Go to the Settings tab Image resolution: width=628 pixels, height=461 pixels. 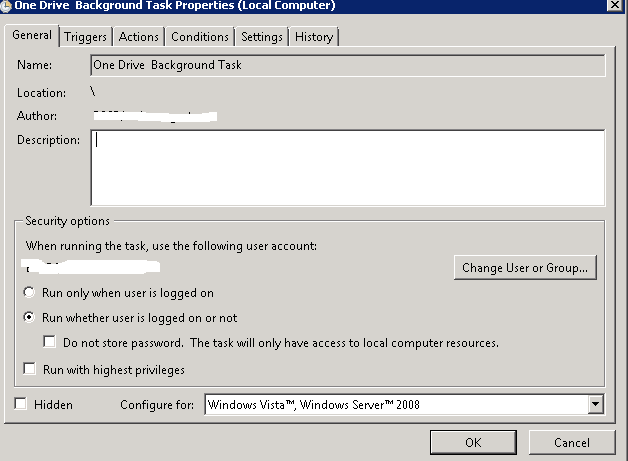(262, 37)
